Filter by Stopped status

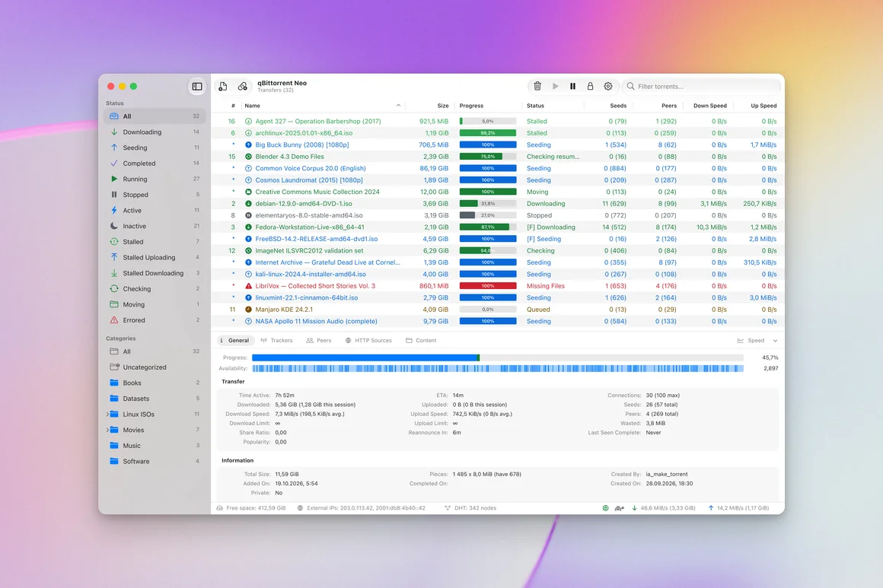155,195
